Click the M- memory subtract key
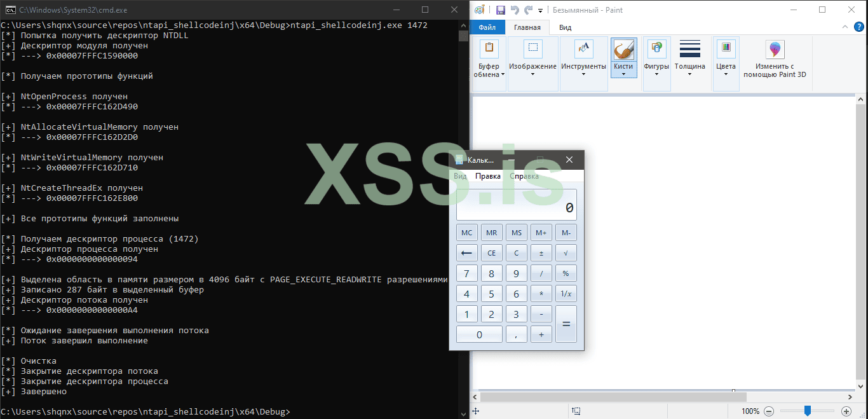868x419 pixels. (x=566, y=233)
